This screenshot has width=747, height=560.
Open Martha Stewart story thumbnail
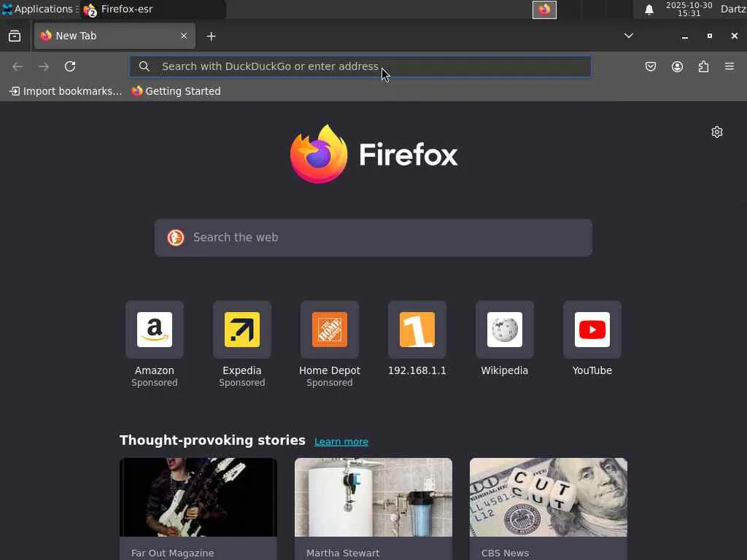pyautogui.click(x=373, y=497)
